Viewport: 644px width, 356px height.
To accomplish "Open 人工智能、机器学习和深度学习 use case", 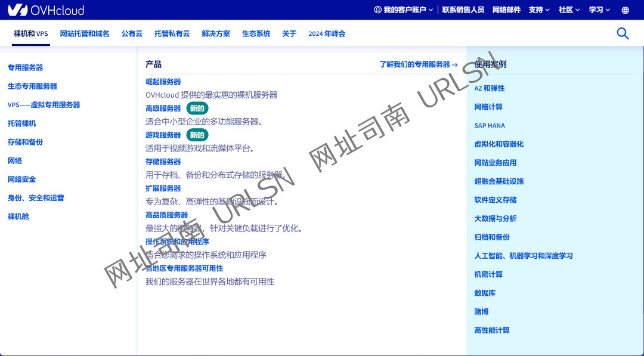I will tap(523, 256).
